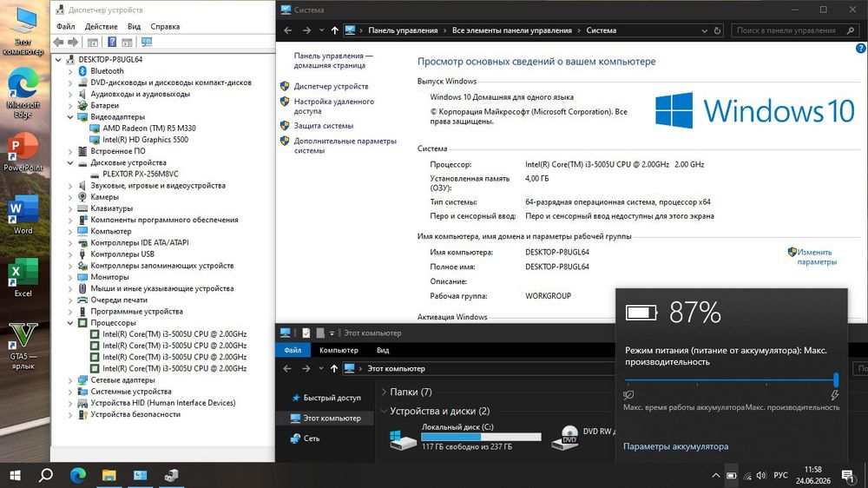
Task: Collapse the 'Дисковые устройства' node
Action: tap(70, 163)
